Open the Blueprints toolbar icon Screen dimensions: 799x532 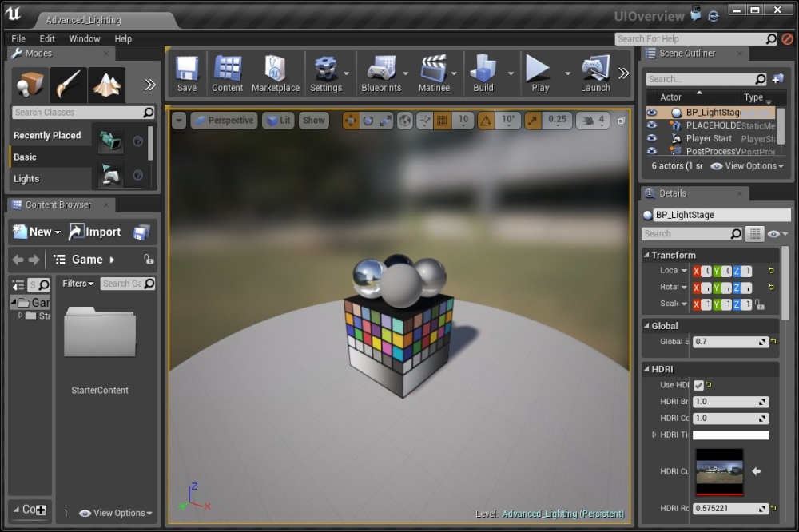click(x=381, y=73)
